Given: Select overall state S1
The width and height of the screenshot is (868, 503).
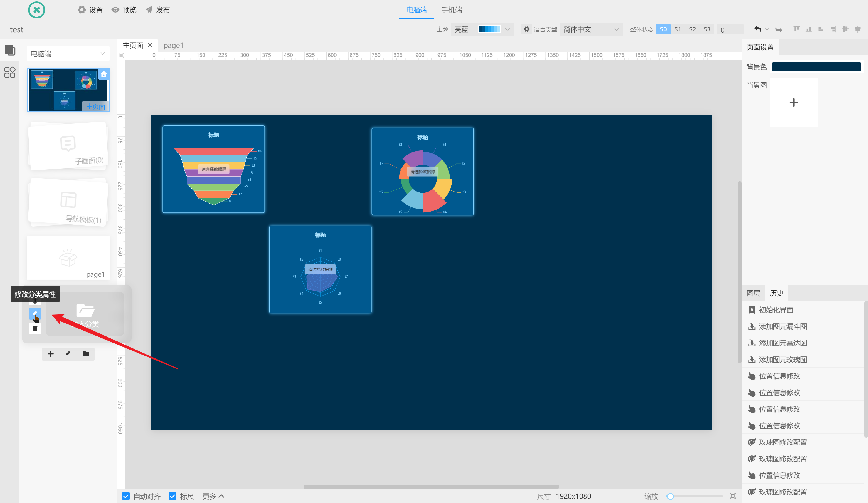Looking at the screenshot, I should pos(677,29).
